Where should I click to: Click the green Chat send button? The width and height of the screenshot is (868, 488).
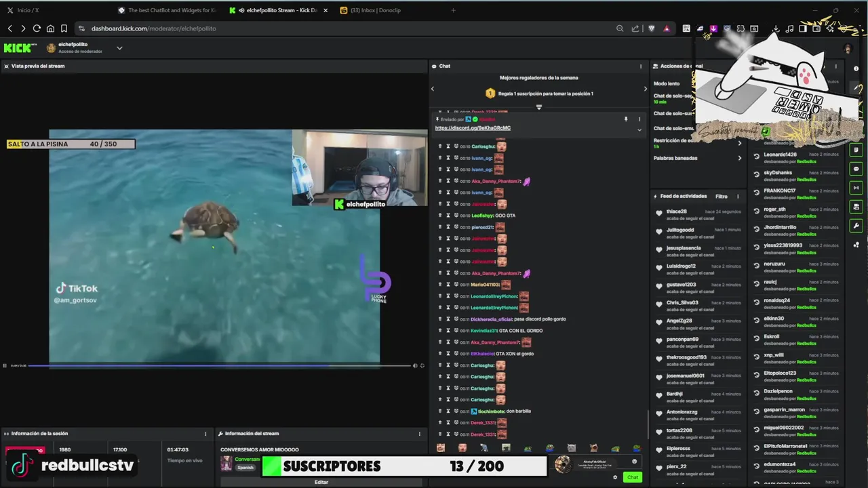coord(633,477)
